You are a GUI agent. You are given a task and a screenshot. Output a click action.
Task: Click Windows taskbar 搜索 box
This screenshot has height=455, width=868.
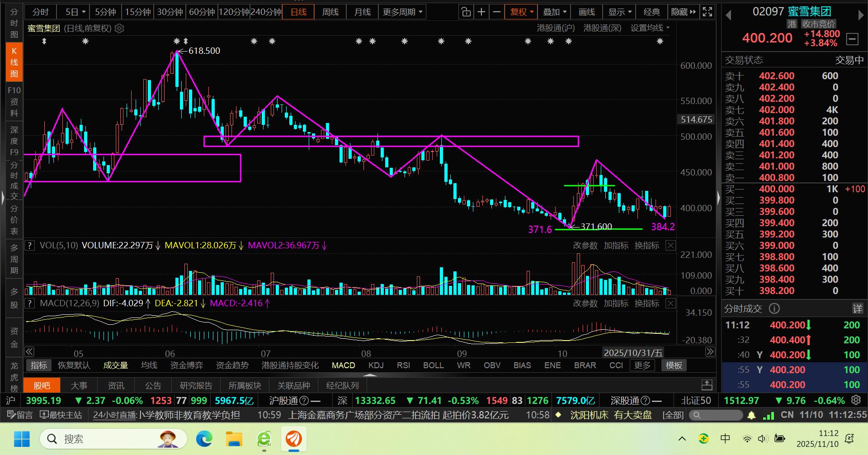pos(113,439)
